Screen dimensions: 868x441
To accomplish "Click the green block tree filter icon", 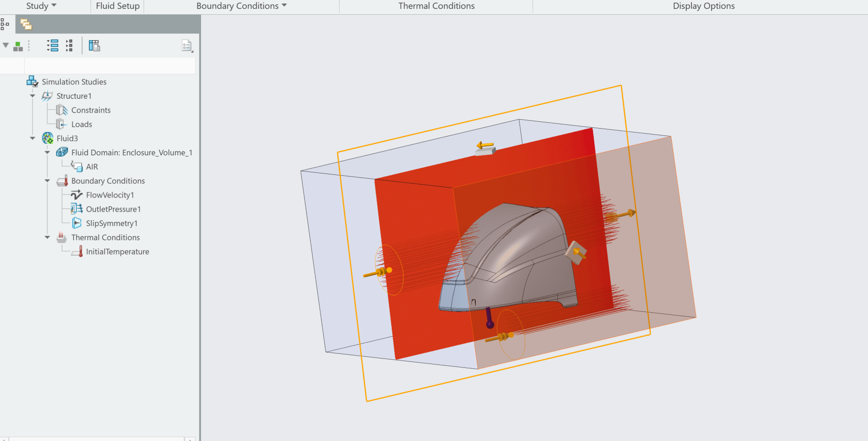I will pyautogui.click(x=18, y=46).
